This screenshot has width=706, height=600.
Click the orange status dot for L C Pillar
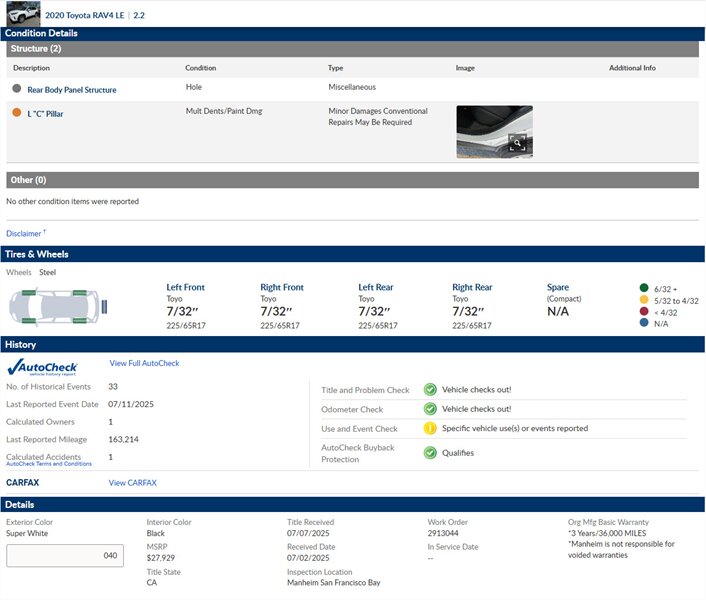17,112
